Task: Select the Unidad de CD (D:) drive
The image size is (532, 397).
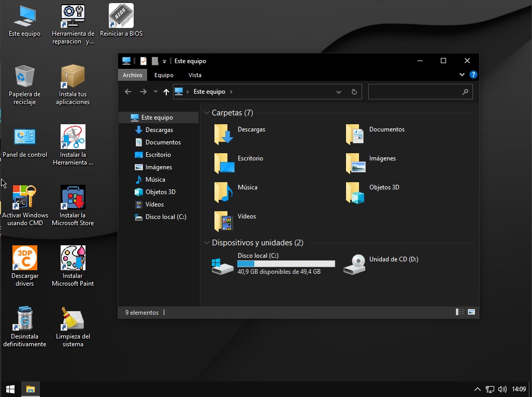Action: pyautogui.click(x=381, y=264)
